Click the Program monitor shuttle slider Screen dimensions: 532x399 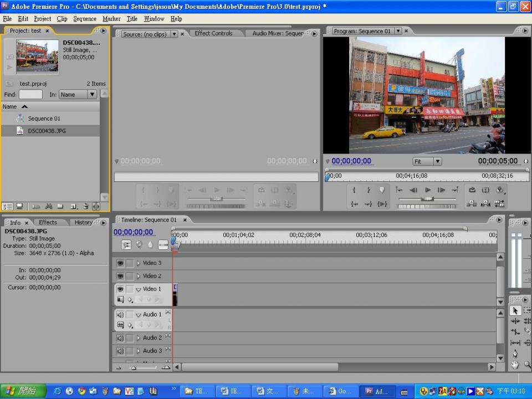point(427,199)
